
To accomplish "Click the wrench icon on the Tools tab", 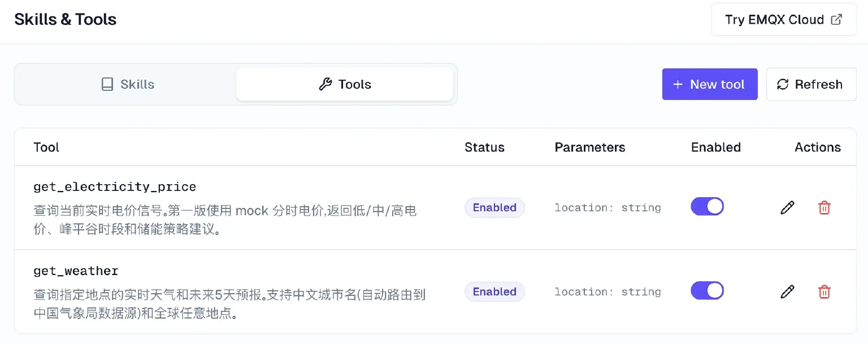I will [x=325, y=84].
